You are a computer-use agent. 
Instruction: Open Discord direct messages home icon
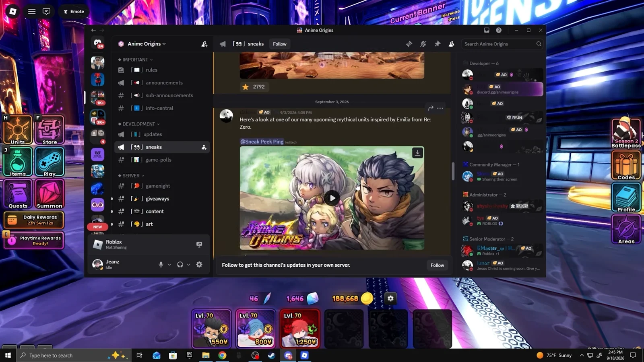point(97,43)
